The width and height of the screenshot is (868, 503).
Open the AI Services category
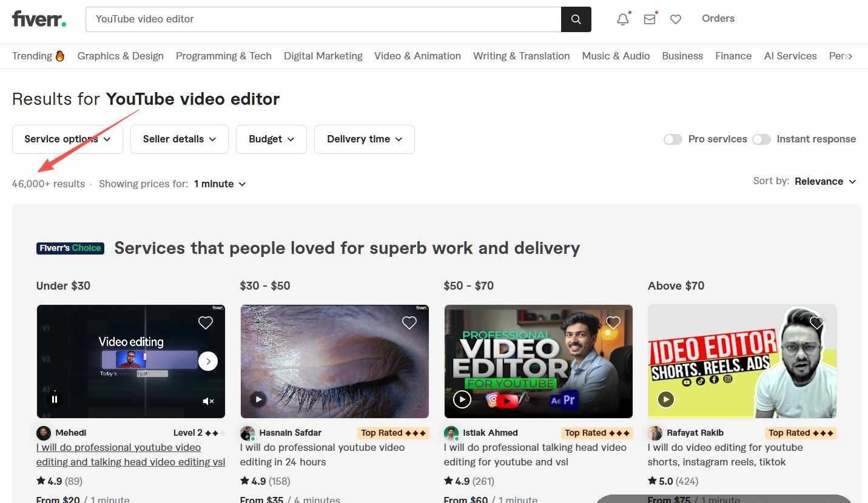[790, 56]
